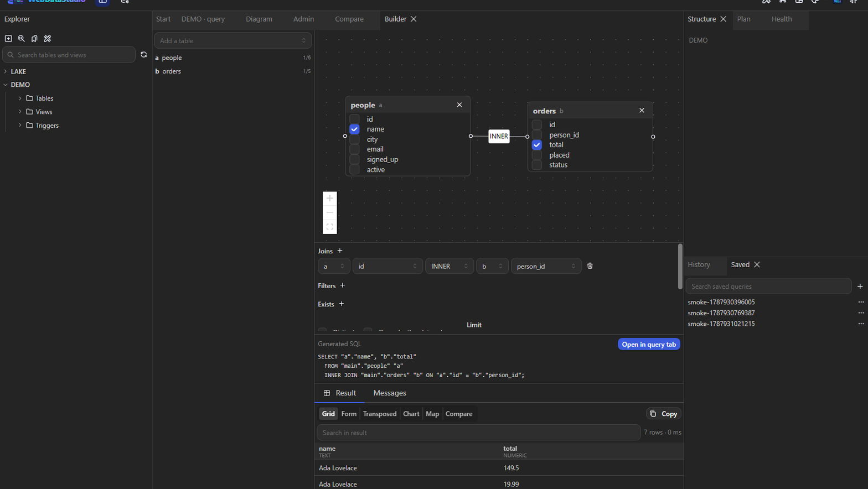
Task: Open the INNER join type dropdown
Action: pyautogui.click(x=449, y=266)
